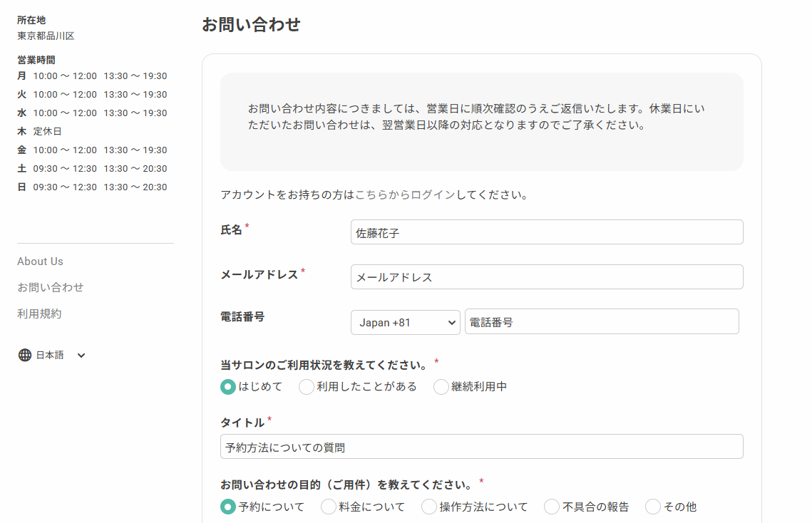Select the はじめて radio button
Screen dimensions: 812x523
(x=228, y=387)
